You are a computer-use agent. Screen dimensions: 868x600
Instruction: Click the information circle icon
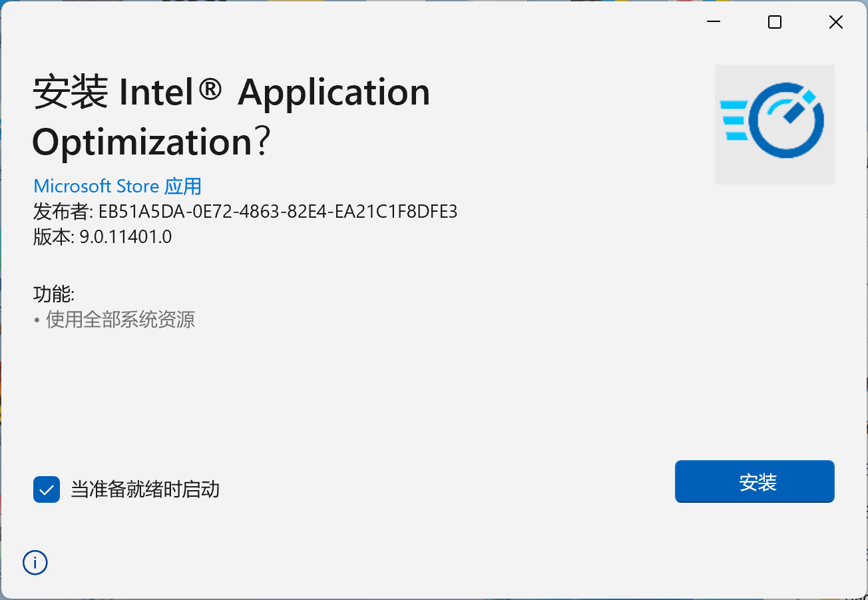(35, 563)
